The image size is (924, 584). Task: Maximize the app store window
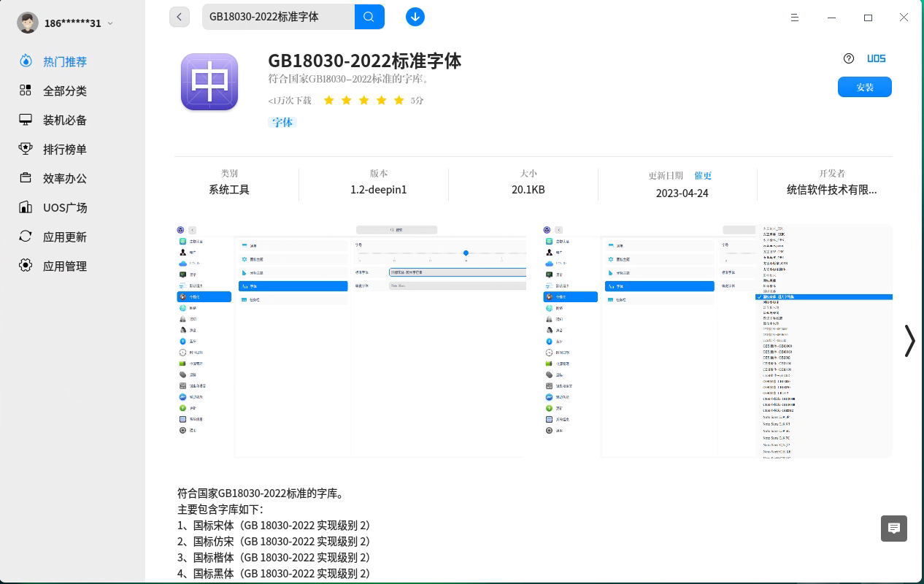coord(868,18)
